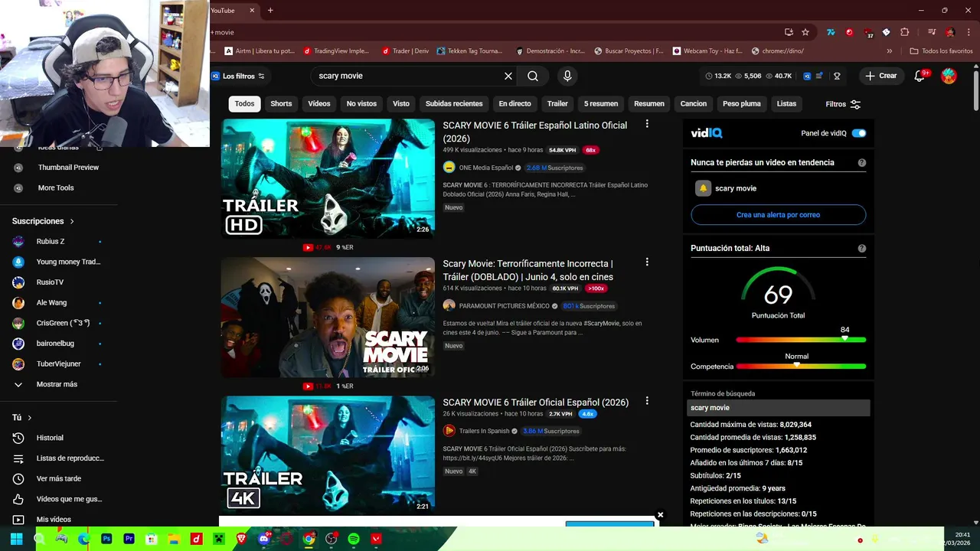Expand the Tú section chevron
The image size is (980, 551).
coord(29,418)
